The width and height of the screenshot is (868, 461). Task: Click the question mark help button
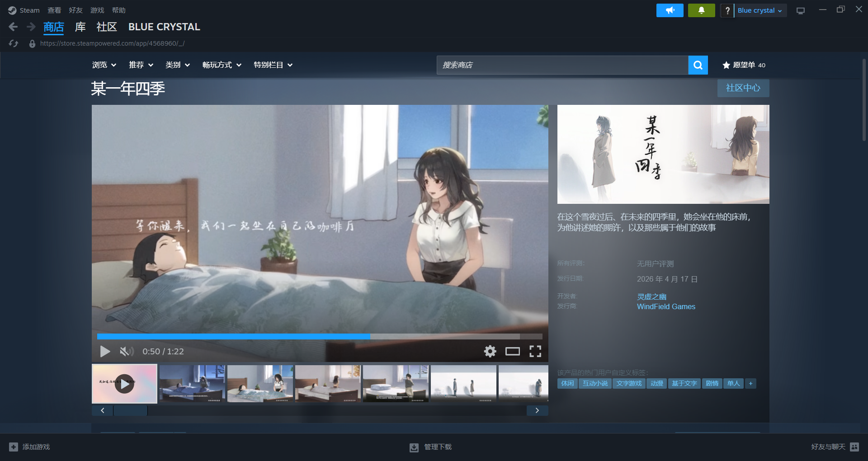click(x=727, y=10)
